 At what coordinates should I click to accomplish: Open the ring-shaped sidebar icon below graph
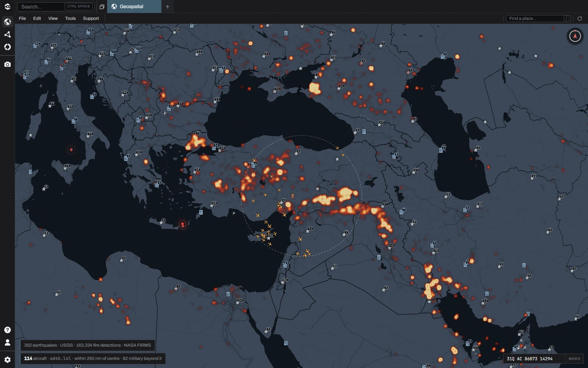(7, 47)
